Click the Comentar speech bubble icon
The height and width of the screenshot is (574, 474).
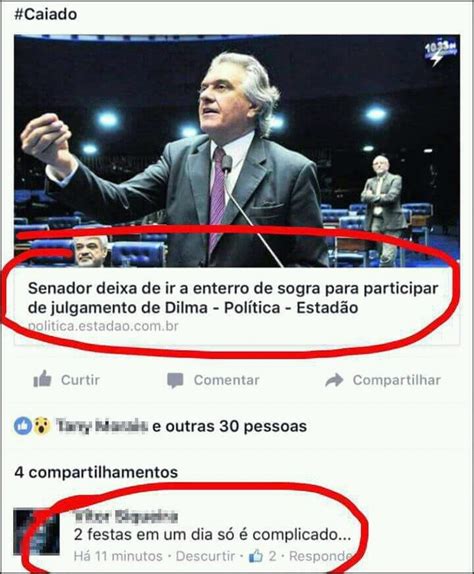[x=175, y=380]
